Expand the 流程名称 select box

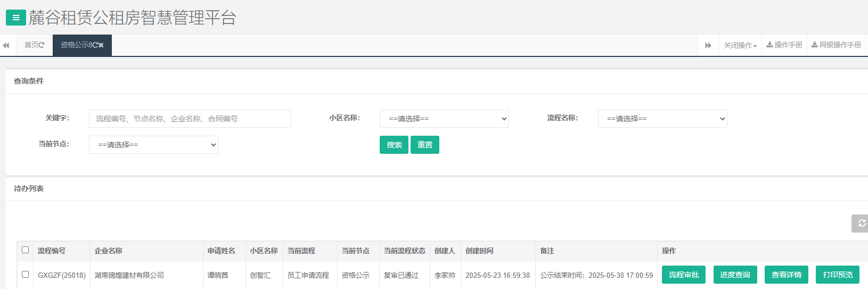point(662,119)
